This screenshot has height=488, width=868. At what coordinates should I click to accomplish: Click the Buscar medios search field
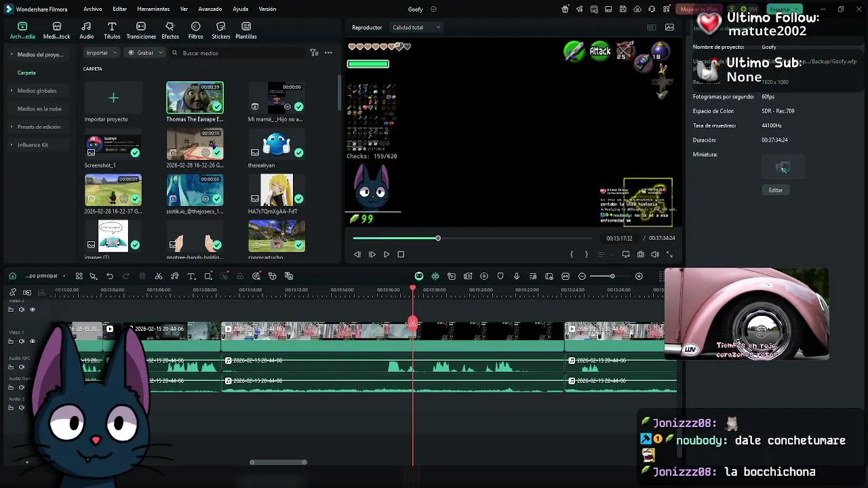coord(237,53)
